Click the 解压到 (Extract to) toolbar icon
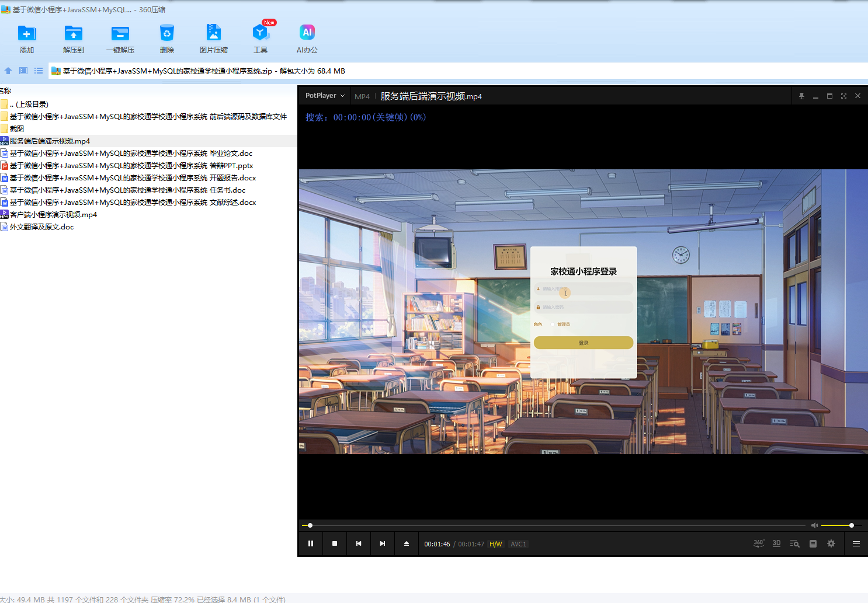Viewport: 868px width, 603px height. pos(74,39)
